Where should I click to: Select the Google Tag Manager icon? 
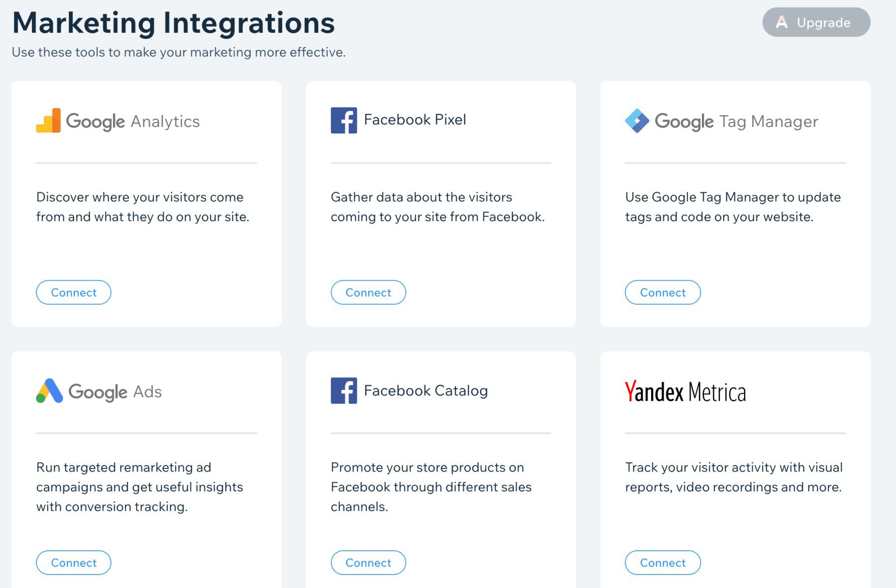pyautogui.click(x=638, y=120)
